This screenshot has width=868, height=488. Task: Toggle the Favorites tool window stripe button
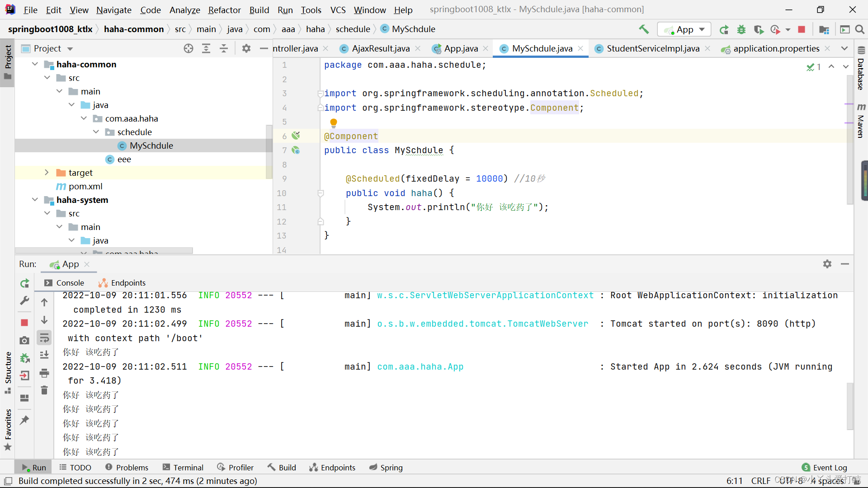(x=8, y=429)
